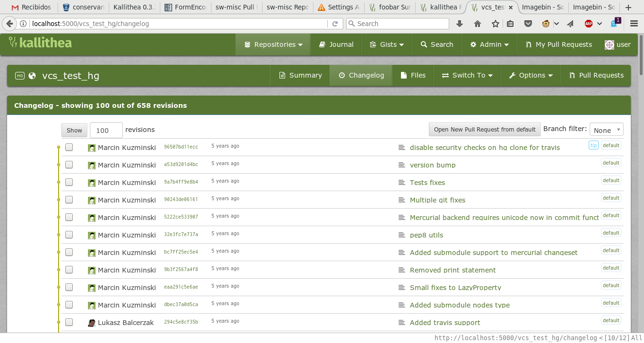This screenshot has width=644, height=343.
Task: Open the downloads arrow icon
Action: pos(460,24)
